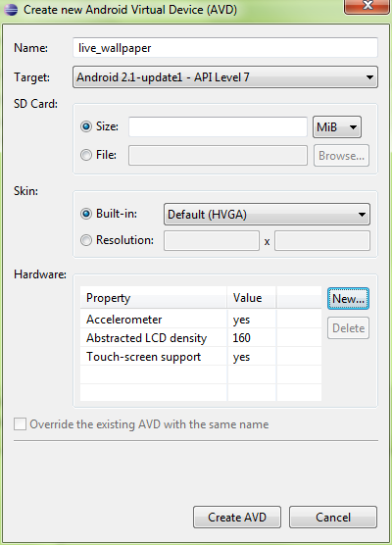This screenshot has height=545, width=392.
Task: Select the SD Card File radio button
Action: pos(86,155)
